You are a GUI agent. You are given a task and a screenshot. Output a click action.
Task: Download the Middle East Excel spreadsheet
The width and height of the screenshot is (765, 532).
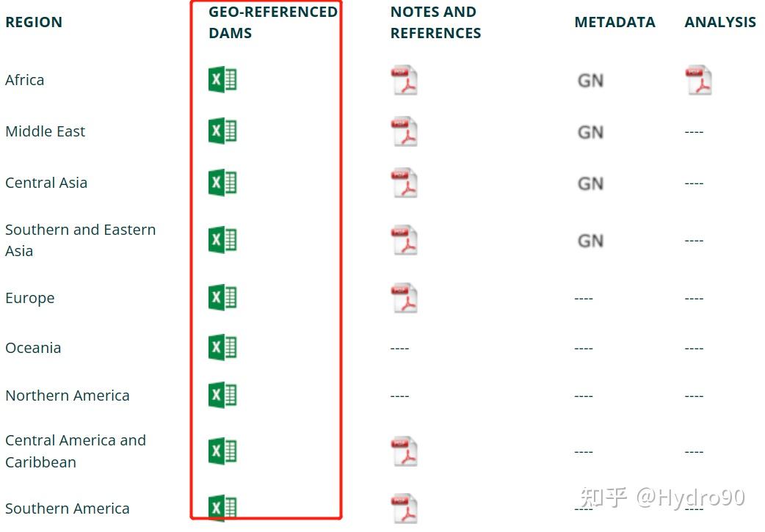[x=222, y=131]
